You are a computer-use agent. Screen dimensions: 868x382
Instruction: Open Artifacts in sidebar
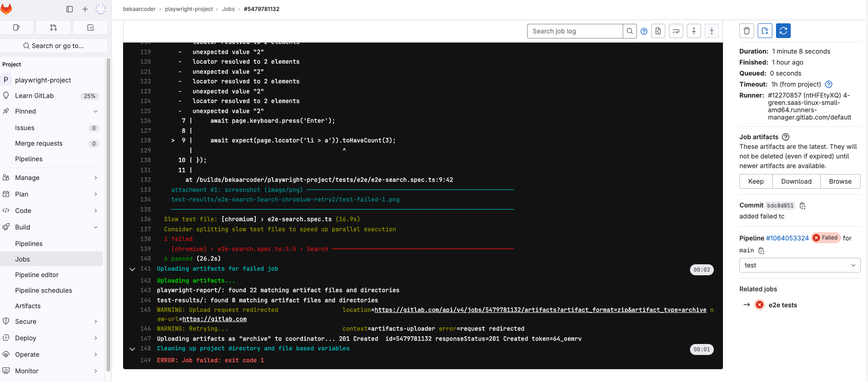(51, 306)
